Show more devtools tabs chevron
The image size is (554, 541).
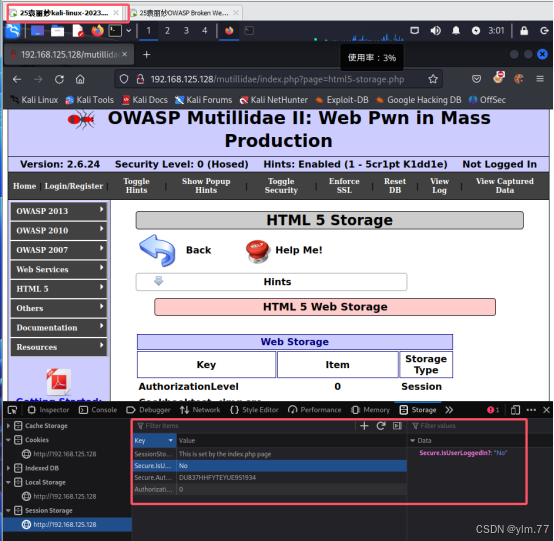click(449, 410)
